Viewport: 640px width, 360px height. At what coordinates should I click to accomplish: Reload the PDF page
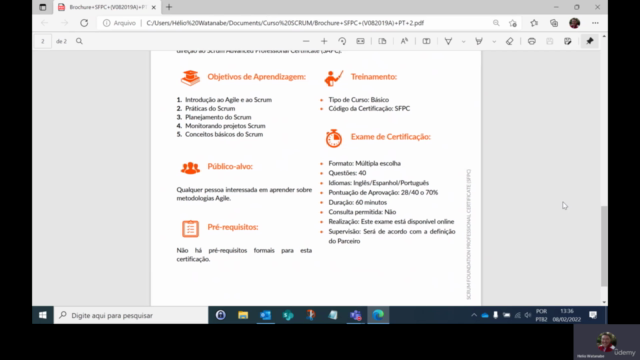point(84,23)
